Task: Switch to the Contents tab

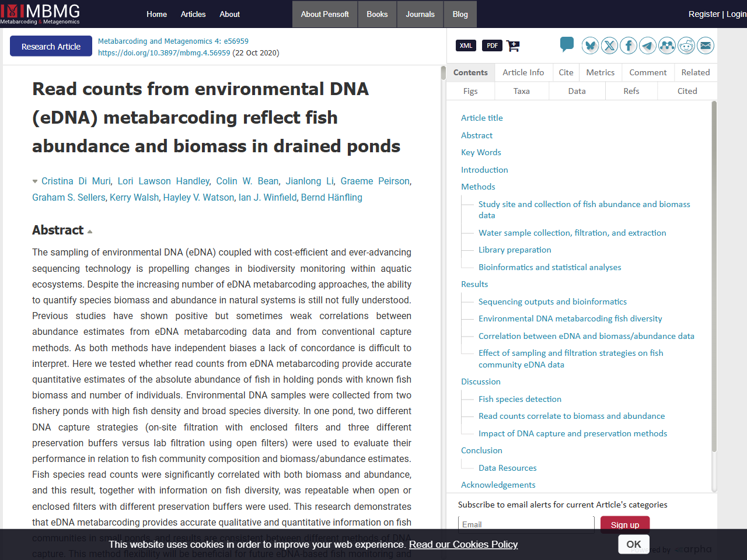Action: 470,72
